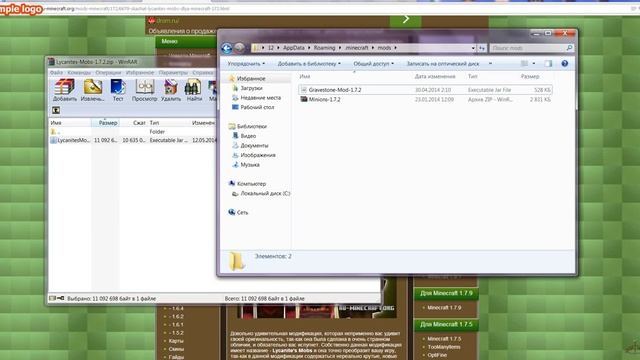The image size is (640, 360).
Task: Expand the mods breadcrumb arrow
Action: tap(396, 48)
